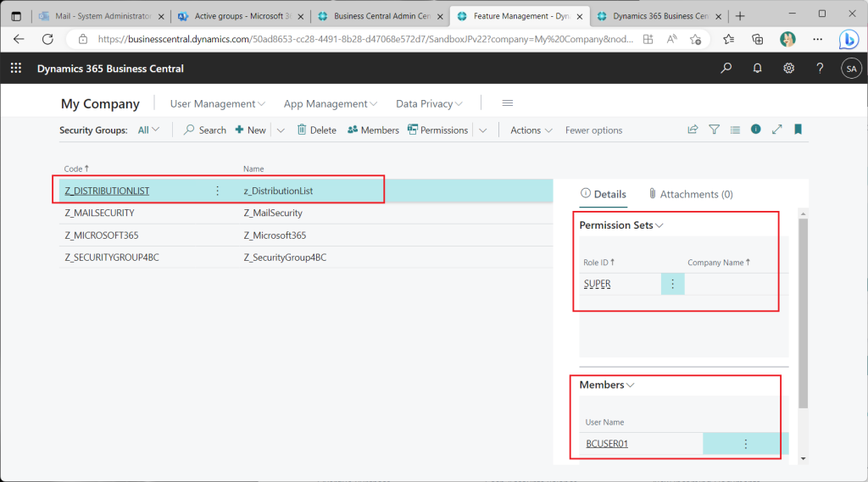The image size is (868, 482).
Task: Click the My Company title
Action: [x=100, y=103]
